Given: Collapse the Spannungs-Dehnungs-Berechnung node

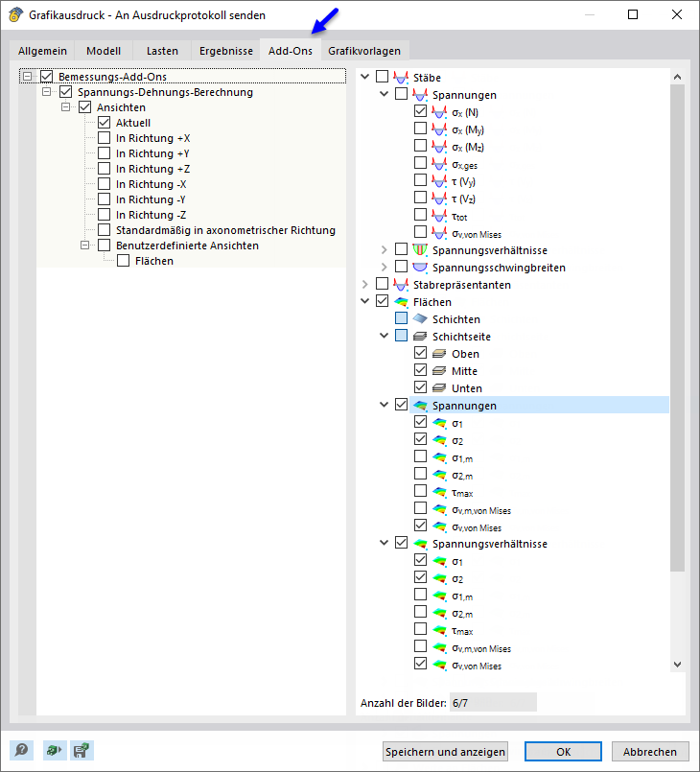Looking at the screenshot, I should tap(47, 91).
